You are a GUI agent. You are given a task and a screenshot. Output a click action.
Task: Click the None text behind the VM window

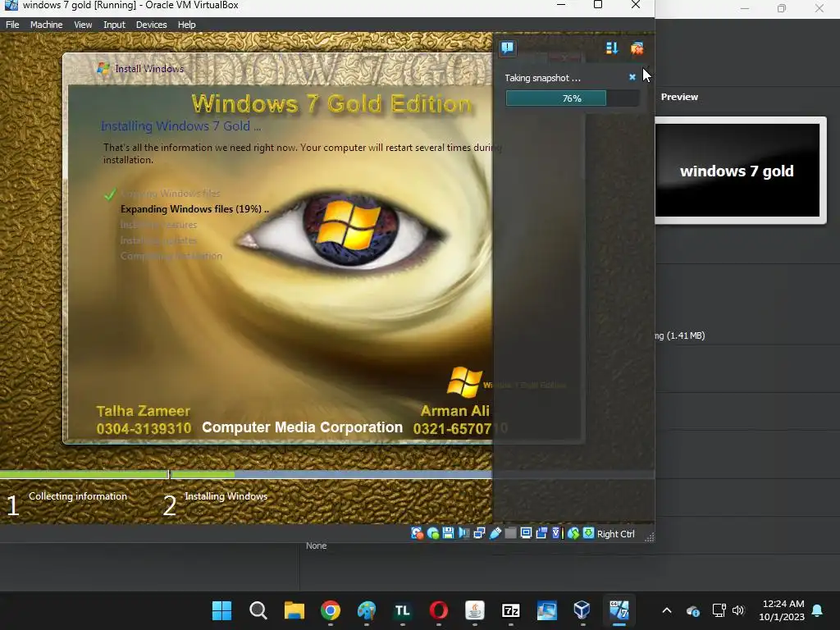[x=316, y=546]
